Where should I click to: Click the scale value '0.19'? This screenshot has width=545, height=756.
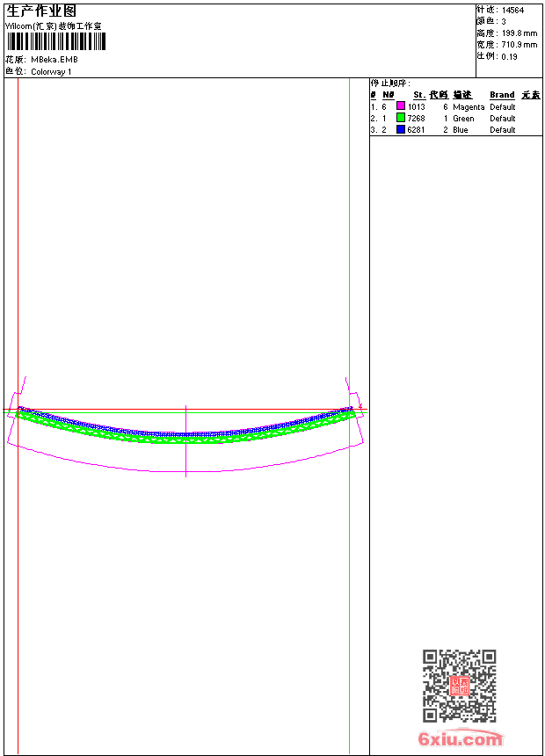coord(509,57)
